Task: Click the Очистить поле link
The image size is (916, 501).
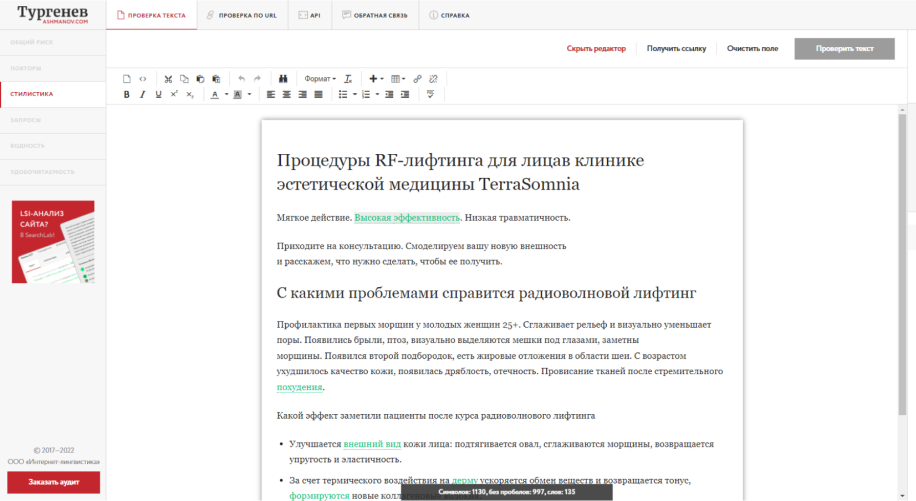Action: pyautogui.click(x=752, y=48)
